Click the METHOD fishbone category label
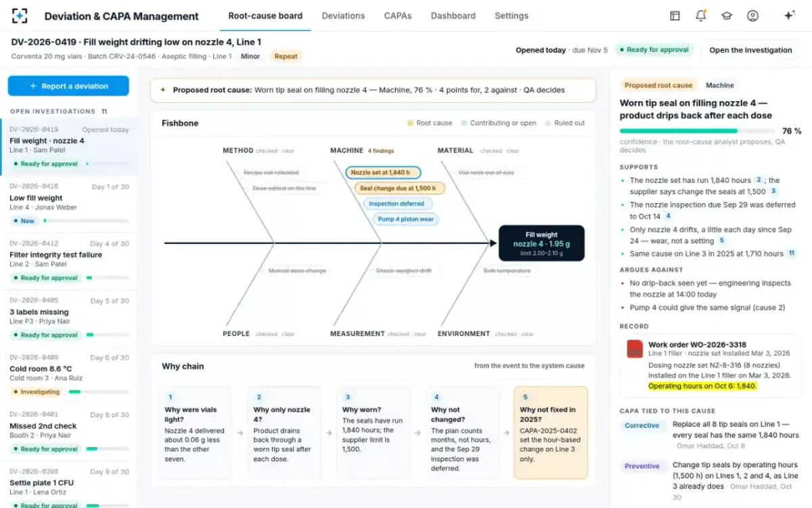 [238, 150]
